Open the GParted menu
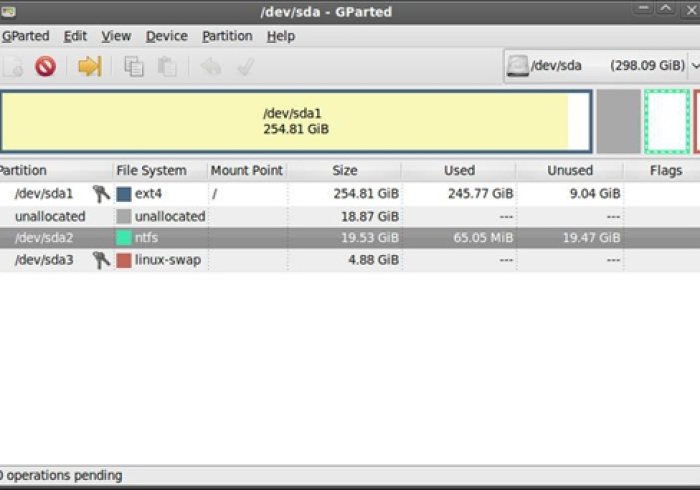700x490 pixels. [x=25, y=36]
